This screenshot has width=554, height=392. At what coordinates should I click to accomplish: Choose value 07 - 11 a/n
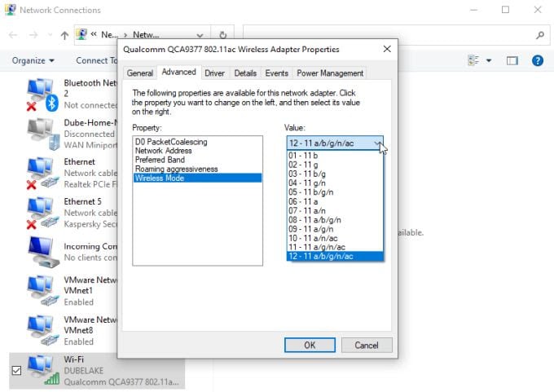click(335, 210)
